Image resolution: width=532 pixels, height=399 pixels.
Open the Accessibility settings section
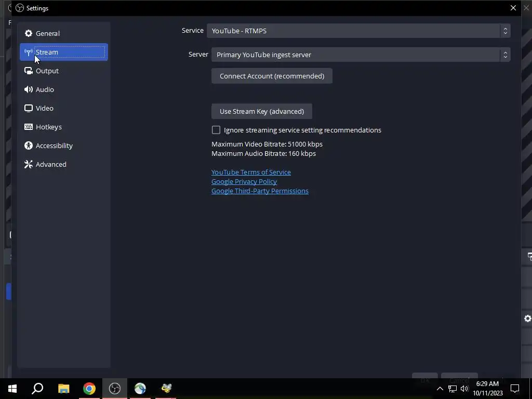click(x=64, y=145)
